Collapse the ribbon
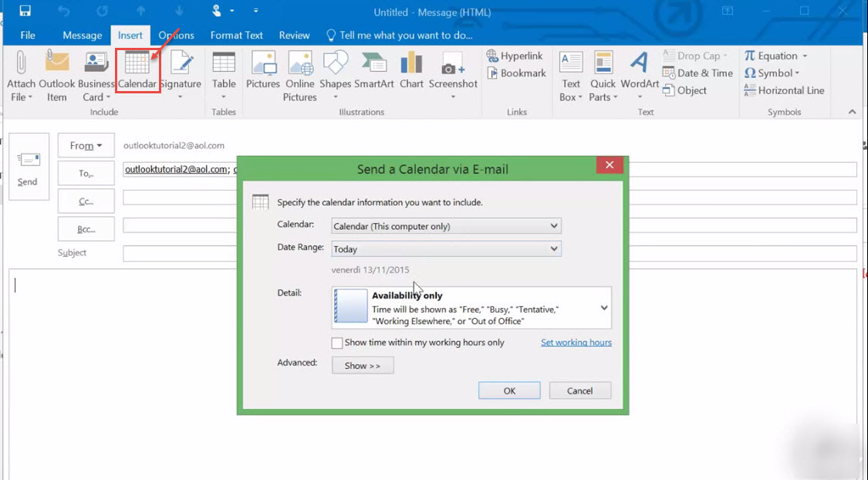The image size is (868, 480). [852, 112]
